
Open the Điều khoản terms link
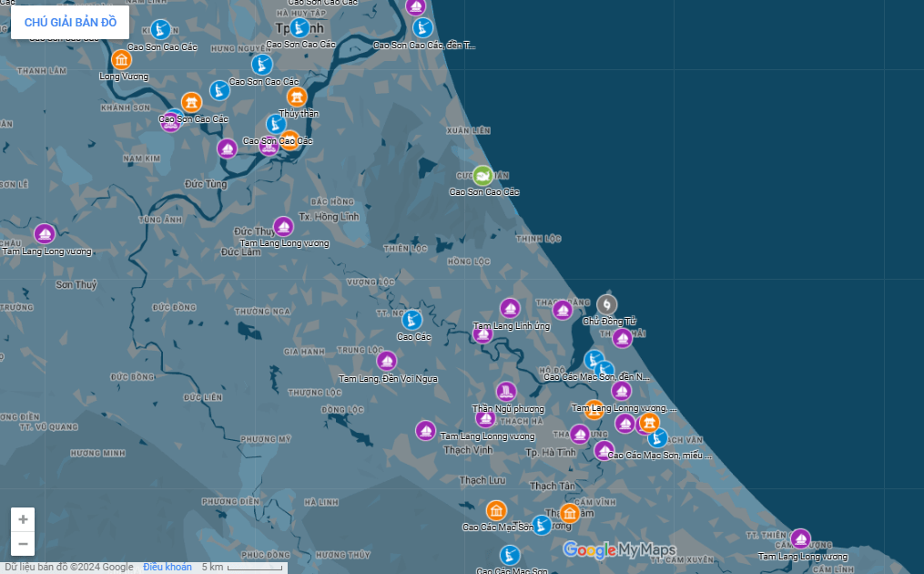click(168, 567)
